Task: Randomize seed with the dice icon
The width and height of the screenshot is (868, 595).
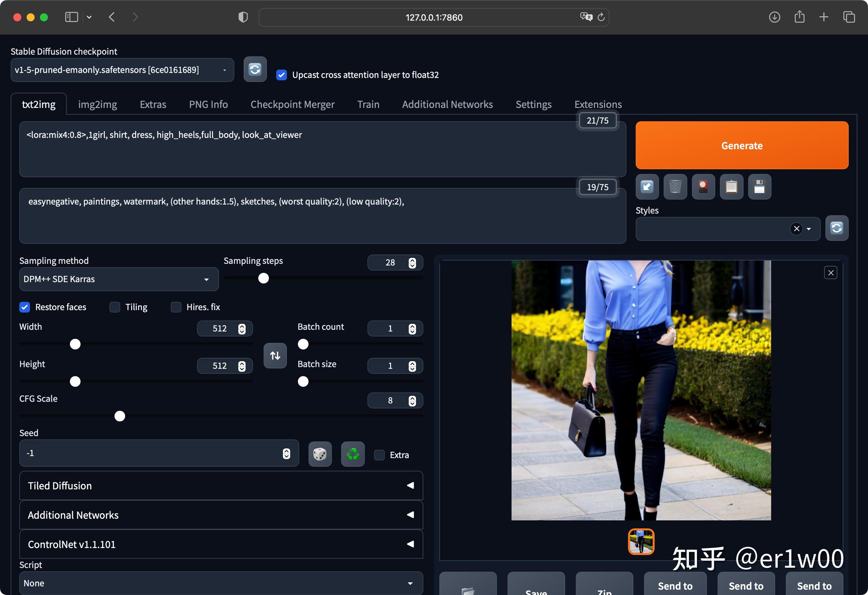Action: pyautogui.click(x=320, y=454)
